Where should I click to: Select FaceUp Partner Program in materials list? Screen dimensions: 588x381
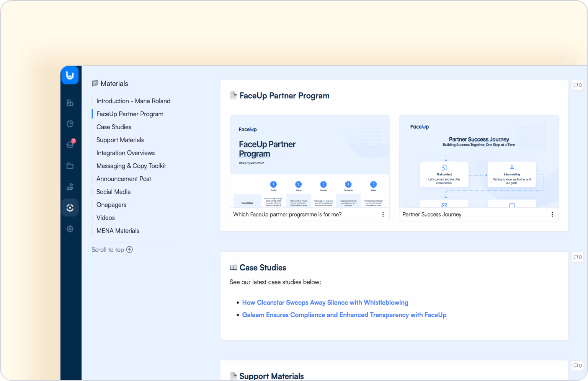(x=130, y=114)
